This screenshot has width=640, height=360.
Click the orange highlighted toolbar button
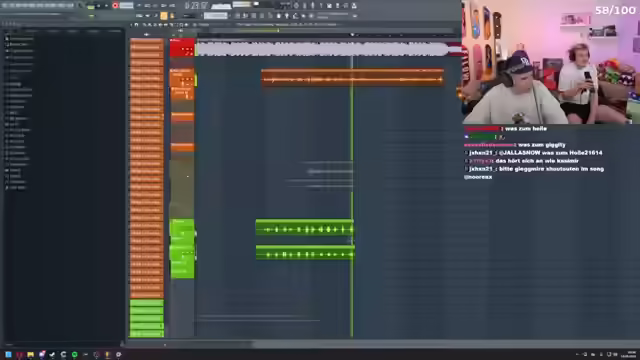point(164,16)
